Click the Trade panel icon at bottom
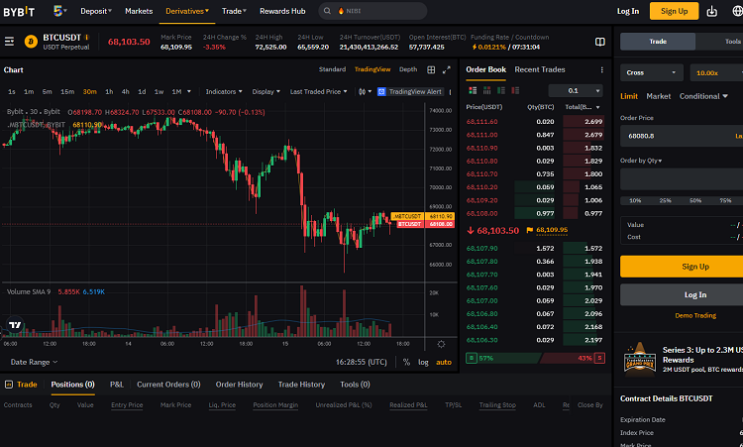 [9, 384]
